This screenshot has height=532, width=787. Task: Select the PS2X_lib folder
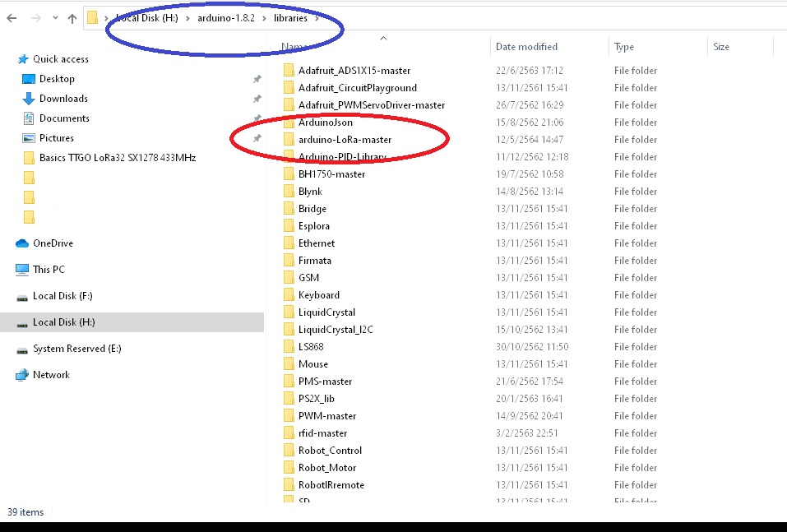click(317, 399)
